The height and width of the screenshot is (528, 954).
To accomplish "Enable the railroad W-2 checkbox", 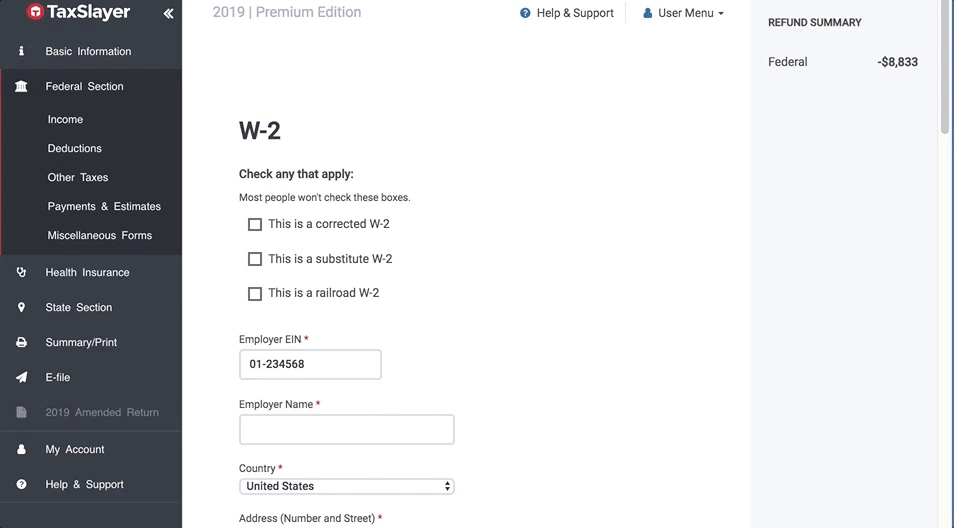I will pyautogui.click(x=255, y=294).
